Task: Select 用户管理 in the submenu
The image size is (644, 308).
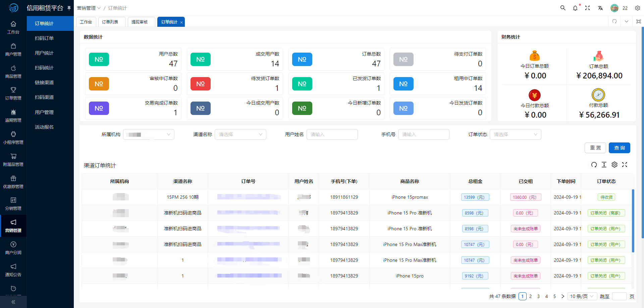Action: (50, 112)
